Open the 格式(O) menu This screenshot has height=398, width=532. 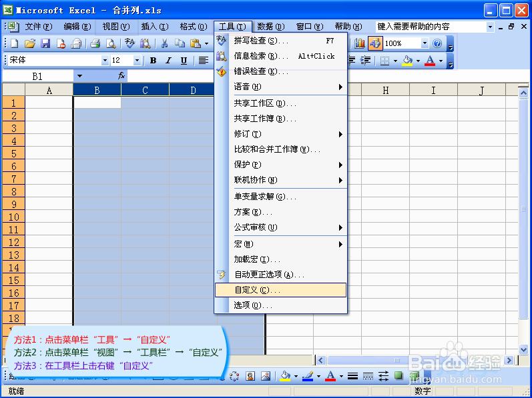[194, 27]
